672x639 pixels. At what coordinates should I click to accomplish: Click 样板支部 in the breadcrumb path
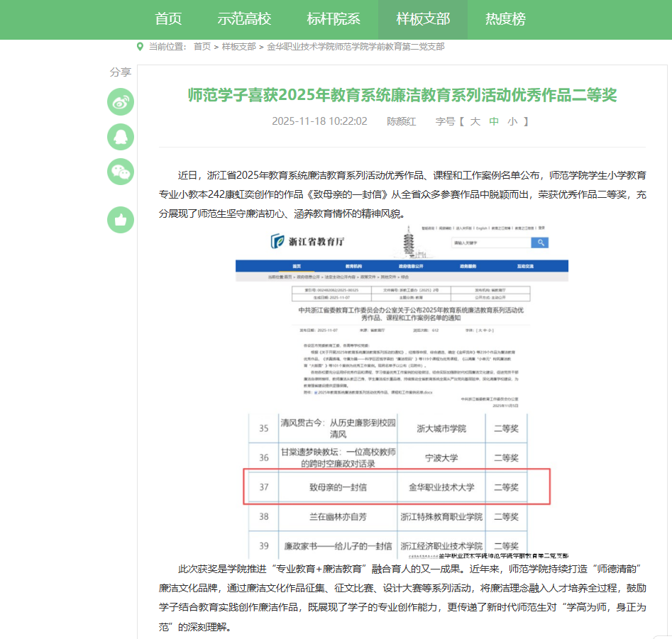[239, 47]
